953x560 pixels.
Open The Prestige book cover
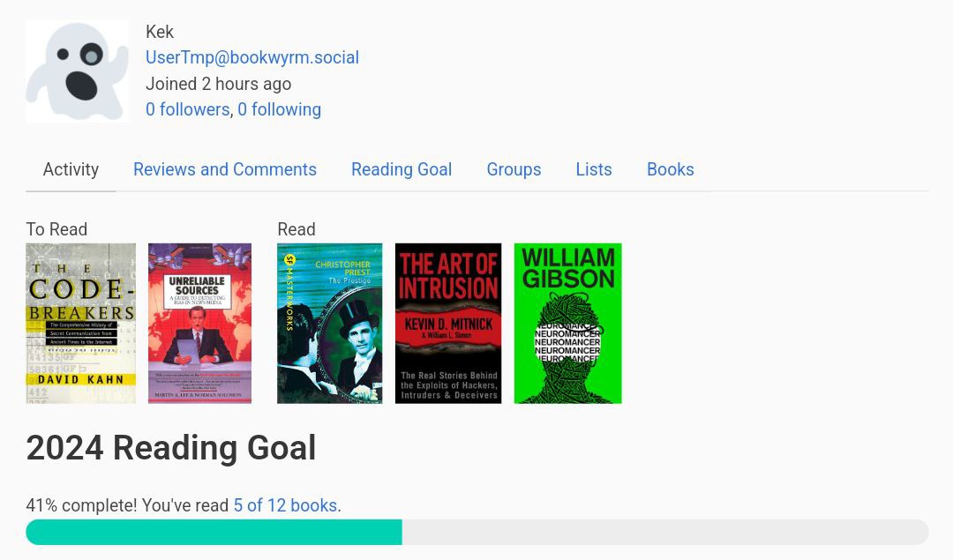[330, 323]
